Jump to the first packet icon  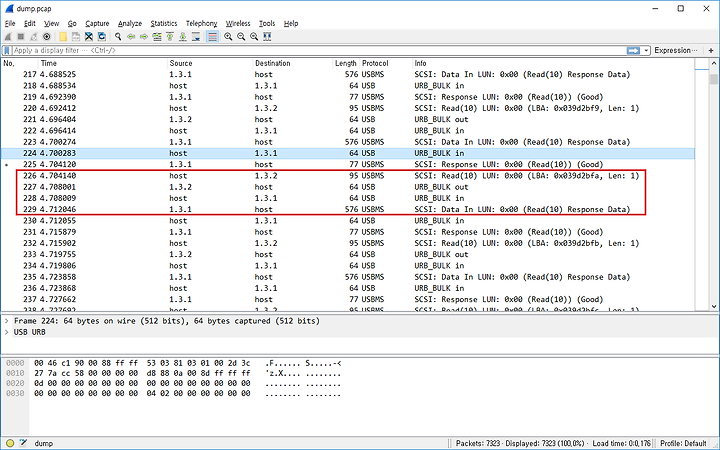pyautogui.click(x=169, y=37)
